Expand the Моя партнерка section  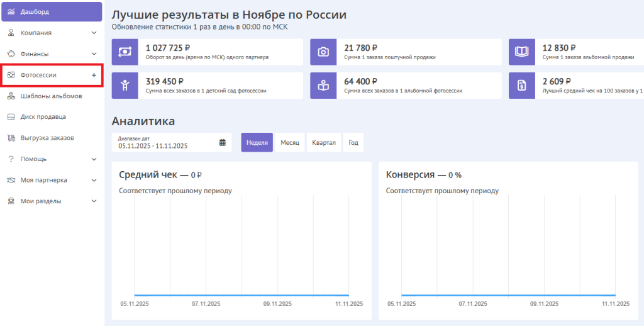[94, 180]
